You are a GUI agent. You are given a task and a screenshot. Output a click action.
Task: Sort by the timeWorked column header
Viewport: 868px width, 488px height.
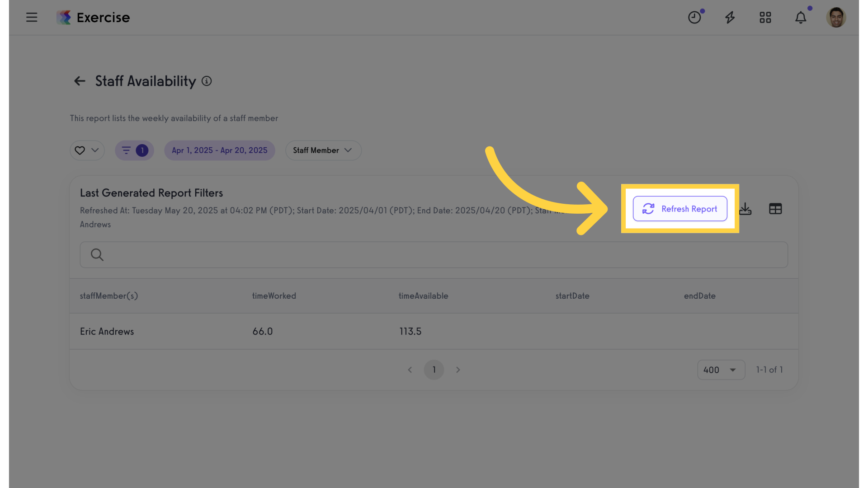click(x=274, y=296)
